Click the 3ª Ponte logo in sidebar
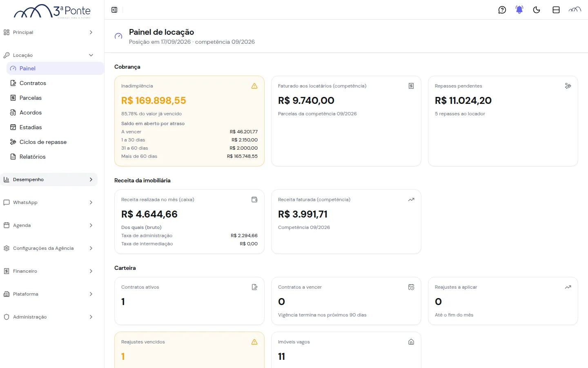Screen dimensions: 588x368 click(52, 11)
